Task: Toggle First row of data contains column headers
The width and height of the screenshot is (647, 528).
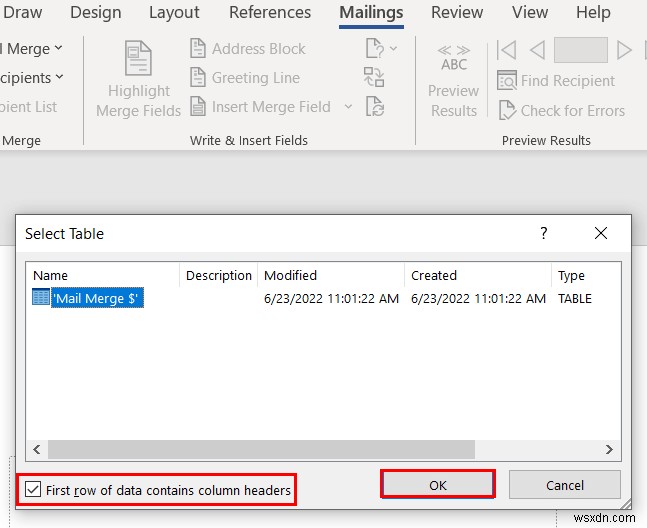Action: pos(33,490)
